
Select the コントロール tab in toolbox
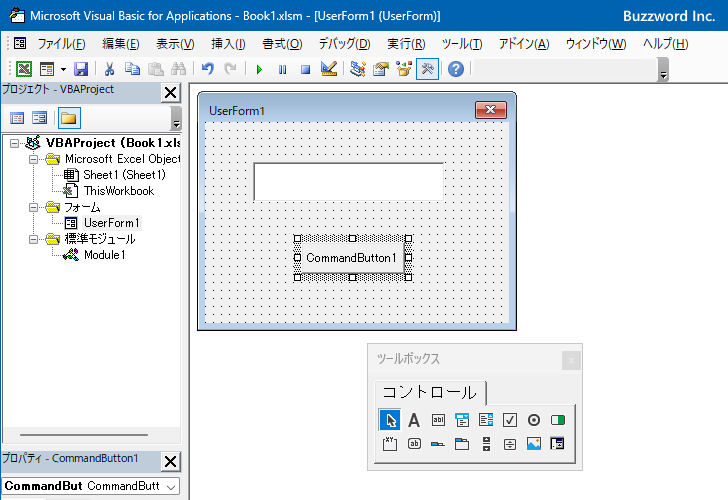430,393
